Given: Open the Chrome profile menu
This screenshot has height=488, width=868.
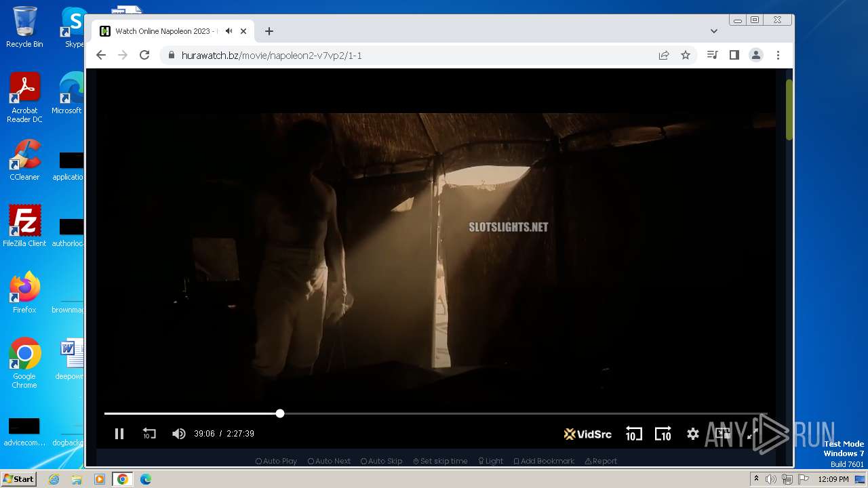Looking at the screenshot, I should (756, 55).
